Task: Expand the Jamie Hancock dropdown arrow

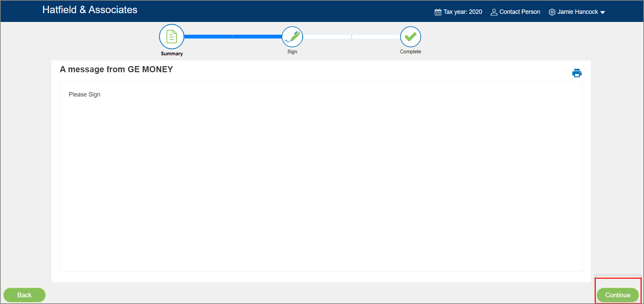Action: click(x=602, y=12)
